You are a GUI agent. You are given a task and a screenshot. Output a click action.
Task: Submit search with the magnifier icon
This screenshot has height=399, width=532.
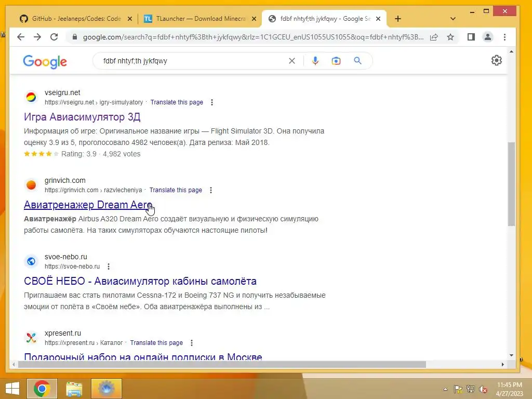pos(357,61)
